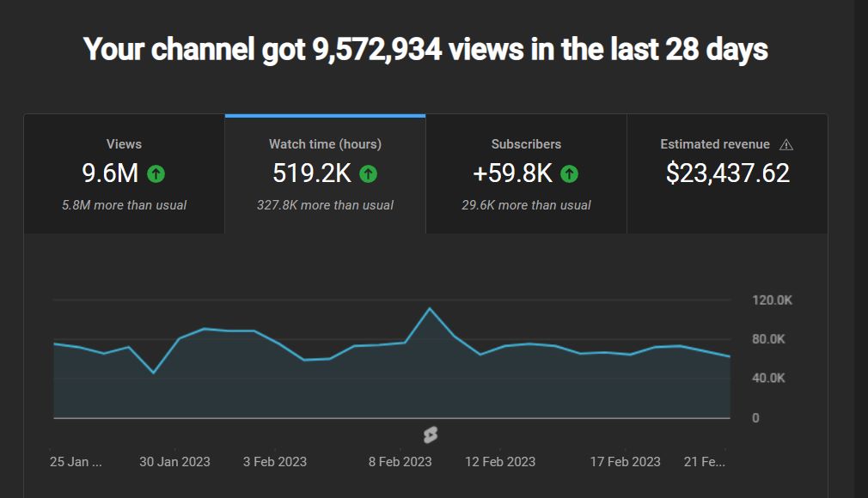Image resolution: width=868 pixels, height=498 pixels.
Task: Click the "5.8M more than usual" text
Action: pyautogui.click(x=124, y=205)
